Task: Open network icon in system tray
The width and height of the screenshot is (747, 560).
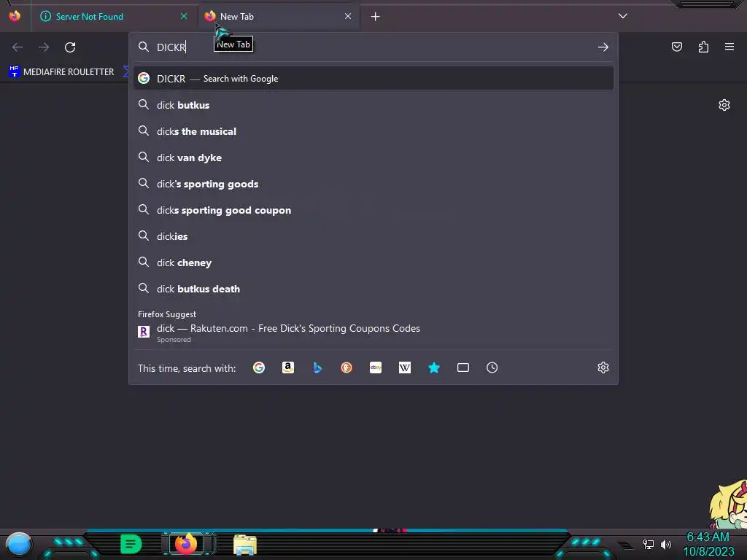Action: [x=649, y=544]
